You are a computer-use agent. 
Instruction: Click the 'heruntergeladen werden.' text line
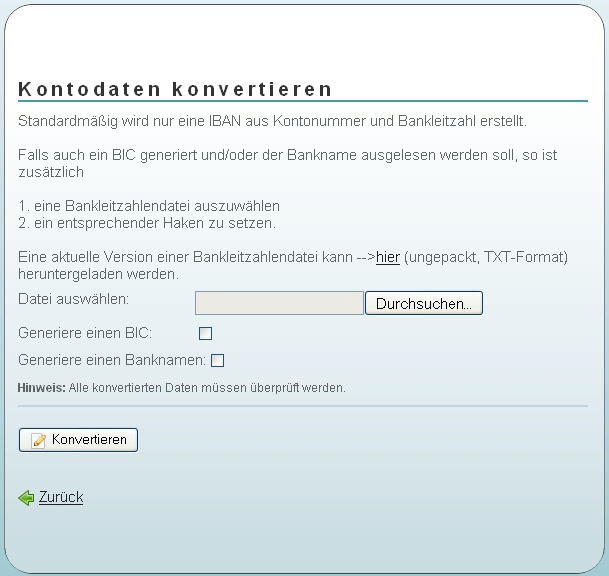pyautogui.click(x=98, y=273)
